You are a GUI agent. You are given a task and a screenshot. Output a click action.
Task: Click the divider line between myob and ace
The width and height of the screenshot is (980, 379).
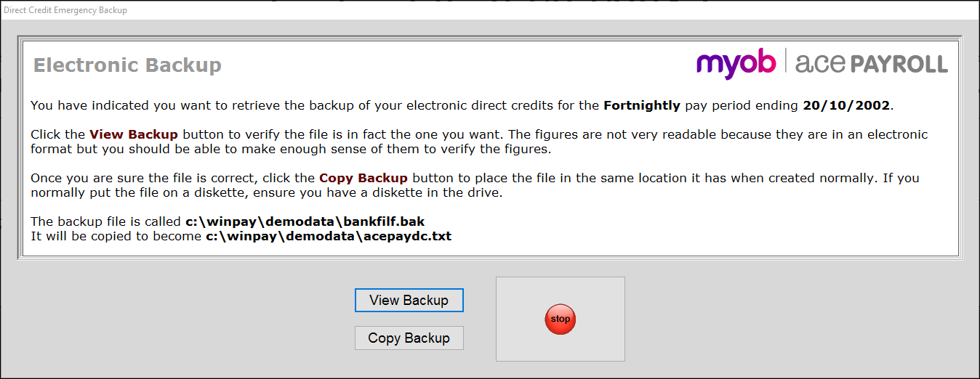pyautogui.click(x=786, y=62)
